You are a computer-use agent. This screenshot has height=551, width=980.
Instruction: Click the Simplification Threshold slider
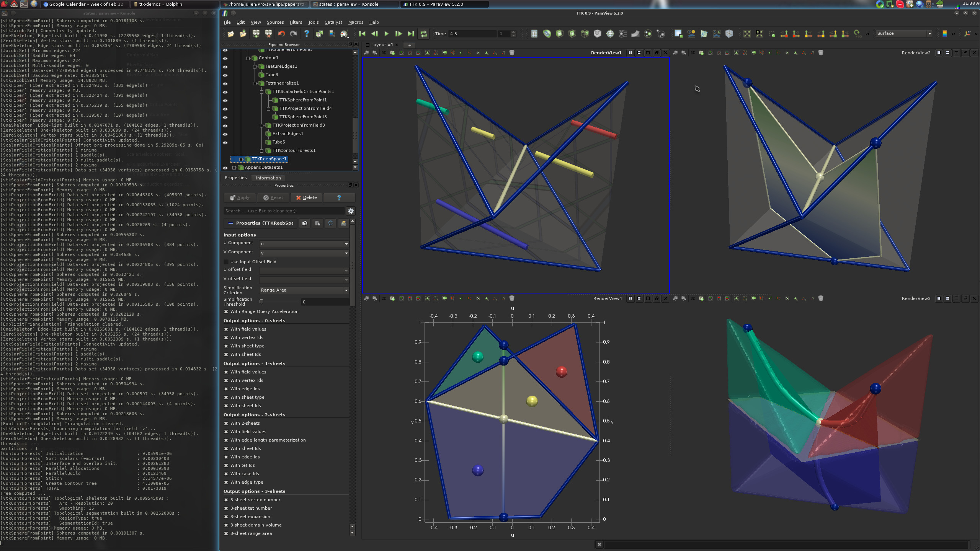279,302
